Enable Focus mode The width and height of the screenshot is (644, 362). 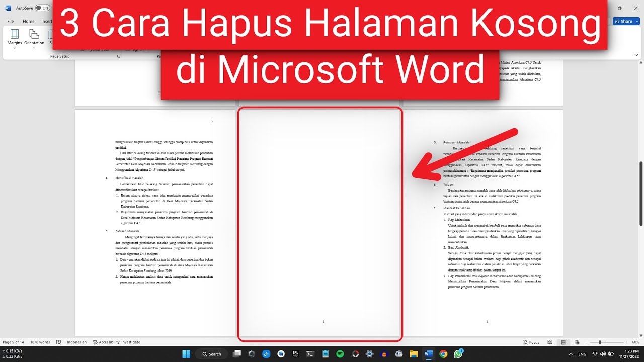531,342
